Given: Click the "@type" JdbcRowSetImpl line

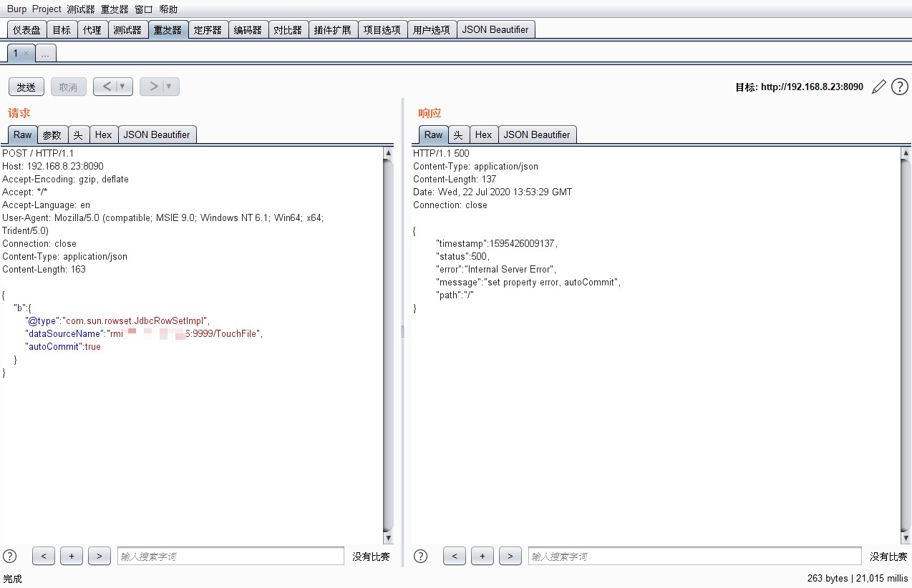Looking at the screenshot, I should click(x=118, y=321).
